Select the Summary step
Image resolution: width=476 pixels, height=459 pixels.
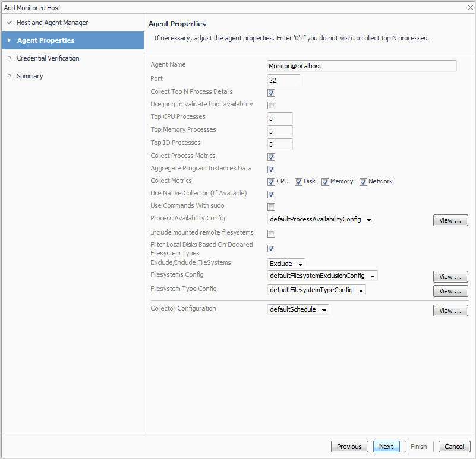30,76
